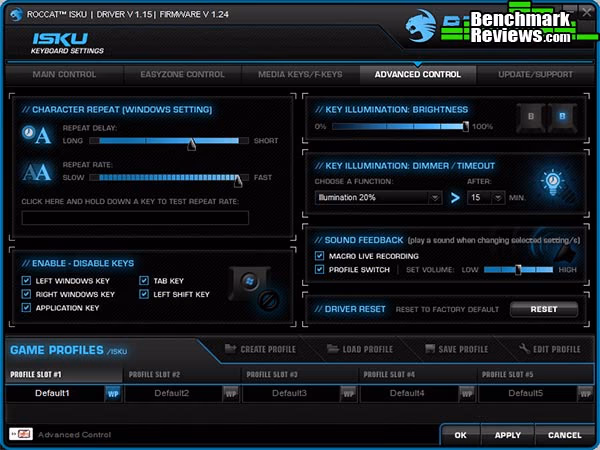Click the WP icon for Default2 profile
Viewport: 600px width, 450px height.
tap(231, 394)
